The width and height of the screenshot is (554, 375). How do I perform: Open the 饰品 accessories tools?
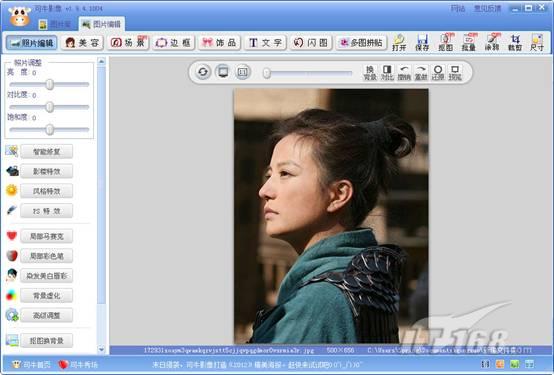point(219,43)
